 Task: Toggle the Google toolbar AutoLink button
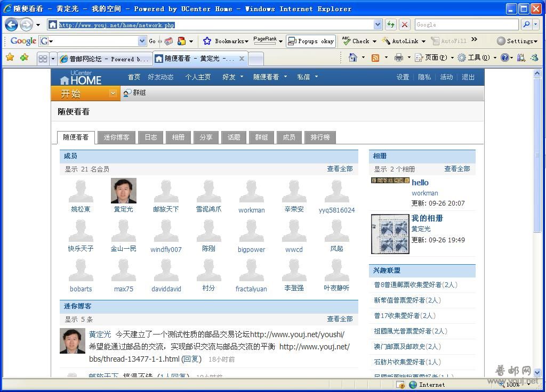point(400,41)
